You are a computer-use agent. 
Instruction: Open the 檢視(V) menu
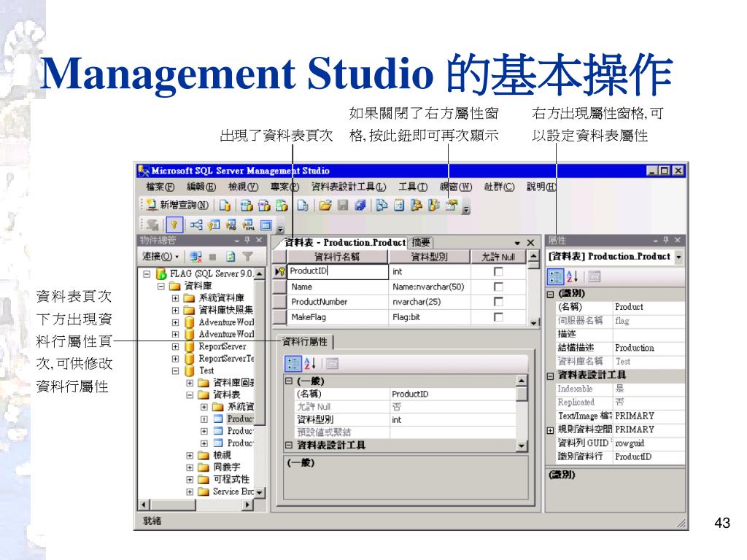(x=243, y=187)
